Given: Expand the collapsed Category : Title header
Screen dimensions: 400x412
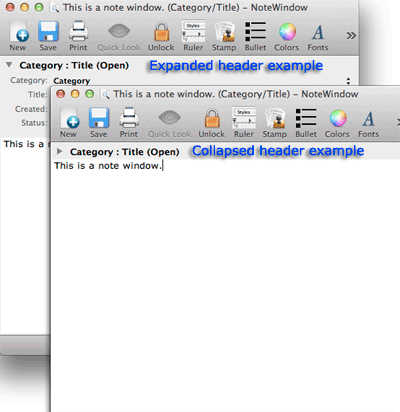Looking at the screenshot, I should click(60, 151).
